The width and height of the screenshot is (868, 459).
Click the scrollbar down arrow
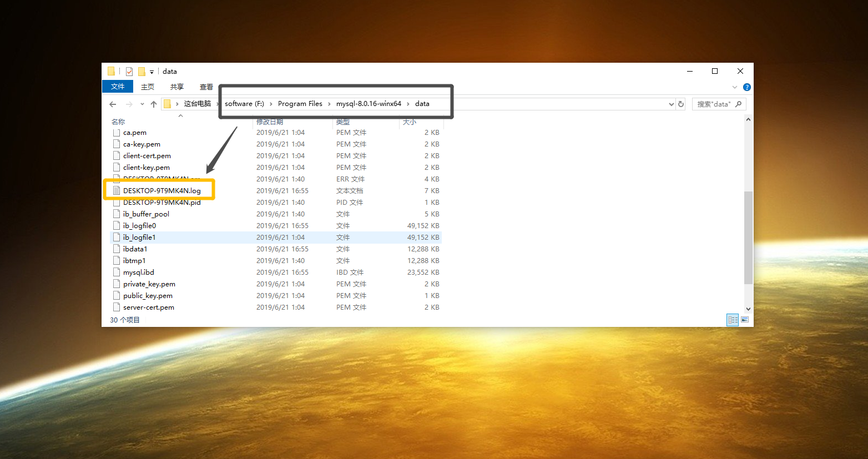(x=748, y=309)
